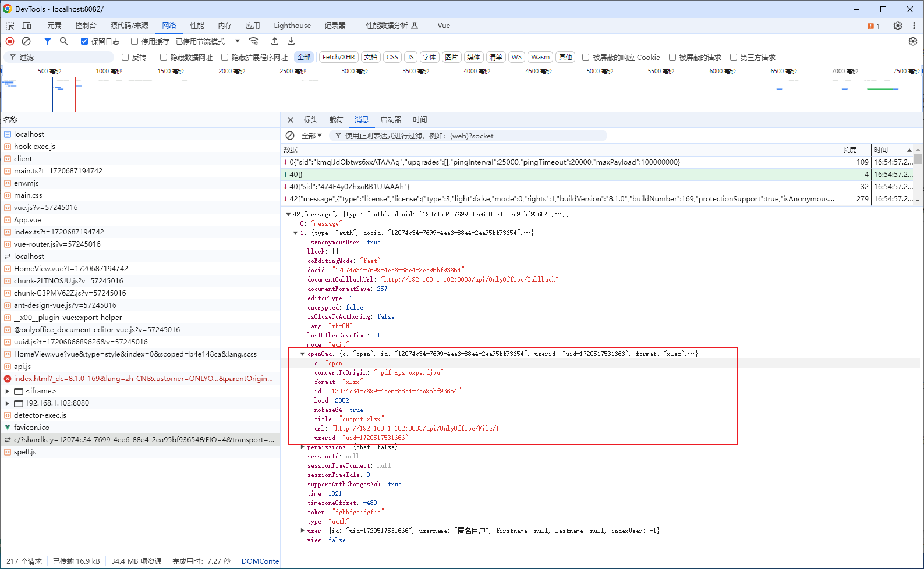Check the 第三方请求 checkbox
Image resolution: width=924 pixels, height=569 pixels.
coord(734,57)
